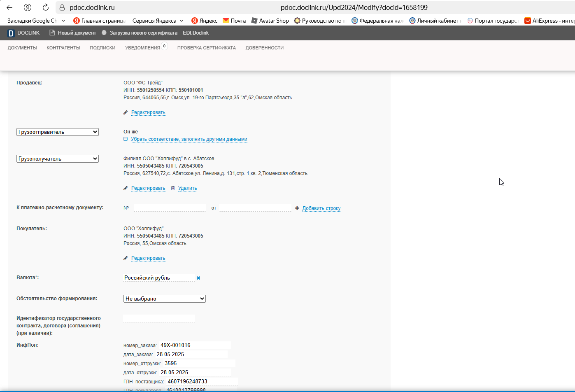575x392 pixels.
Task: Open the ДОВЕРЕННОСТИ menu
Action: tap(265, 48)
